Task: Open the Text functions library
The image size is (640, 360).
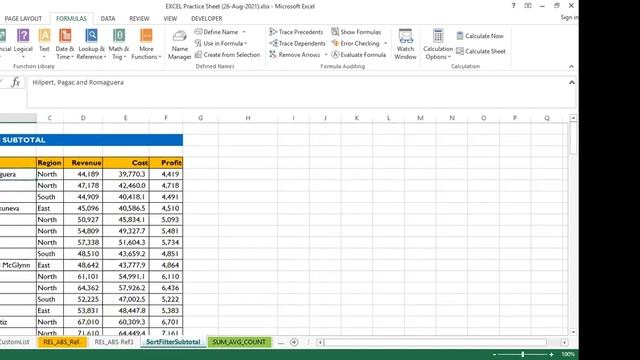Action: point(44,43)
